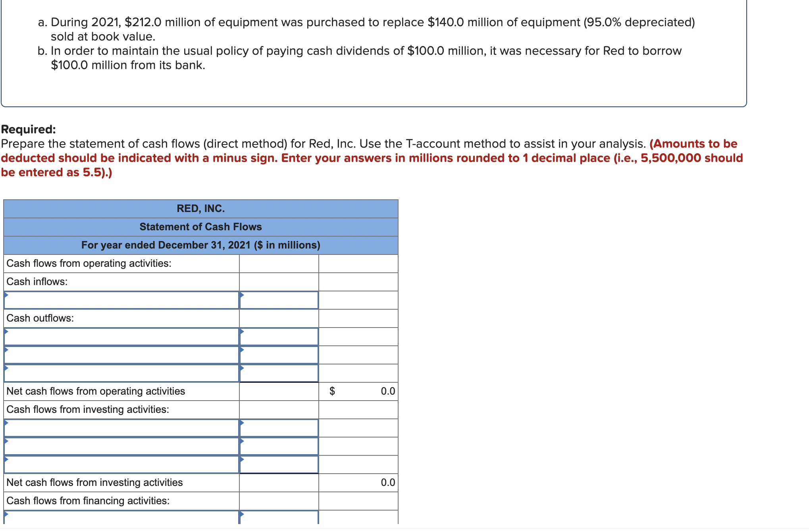Open the first dropdown under investing activities
The height and width of the screenshot is (532, 809).
(119, 428)
